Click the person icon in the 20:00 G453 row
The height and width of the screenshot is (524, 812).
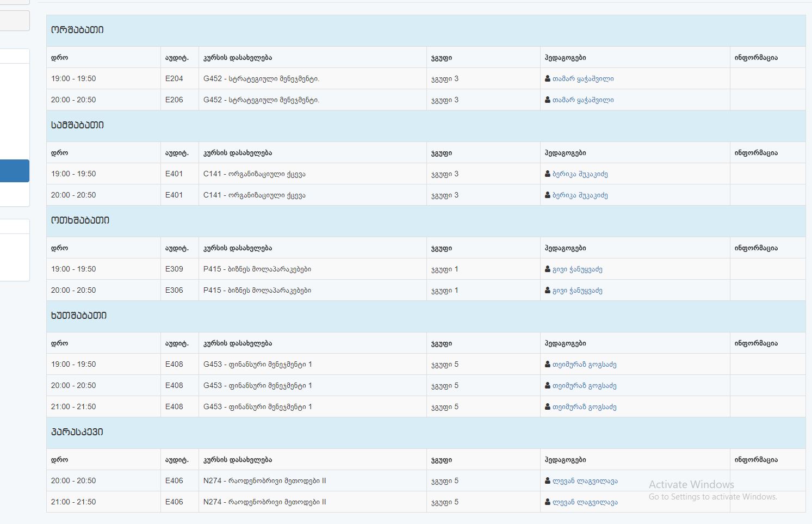(x=548, y=386)
